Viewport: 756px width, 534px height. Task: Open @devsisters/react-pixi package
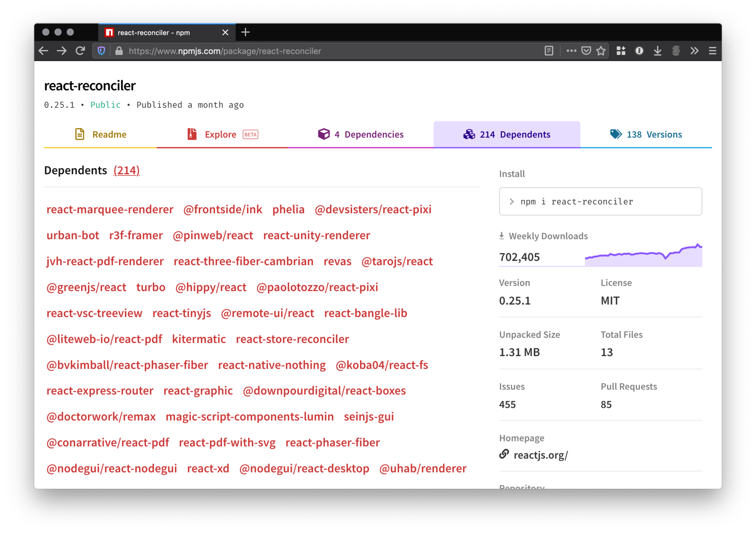[x=373, y=209]
